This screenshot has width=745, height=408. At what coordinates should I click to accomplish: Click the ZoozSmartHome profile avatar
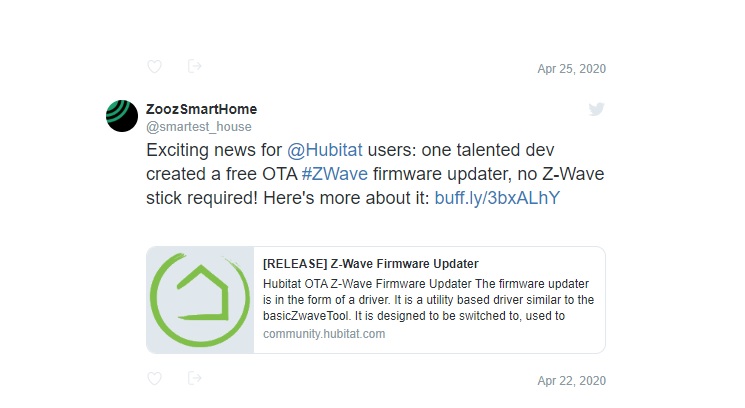click(x=122, y=116)
